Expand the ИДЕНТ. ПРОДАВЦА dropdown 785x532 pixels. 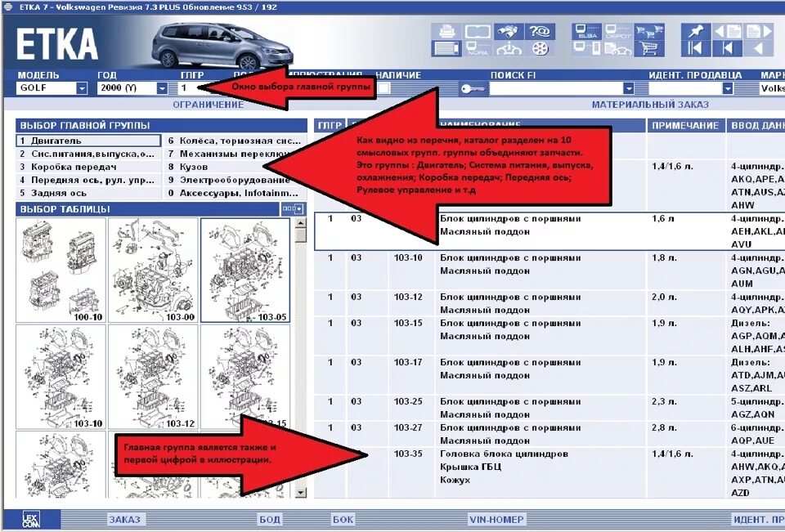pyautogui.click(x=728, y=88)
